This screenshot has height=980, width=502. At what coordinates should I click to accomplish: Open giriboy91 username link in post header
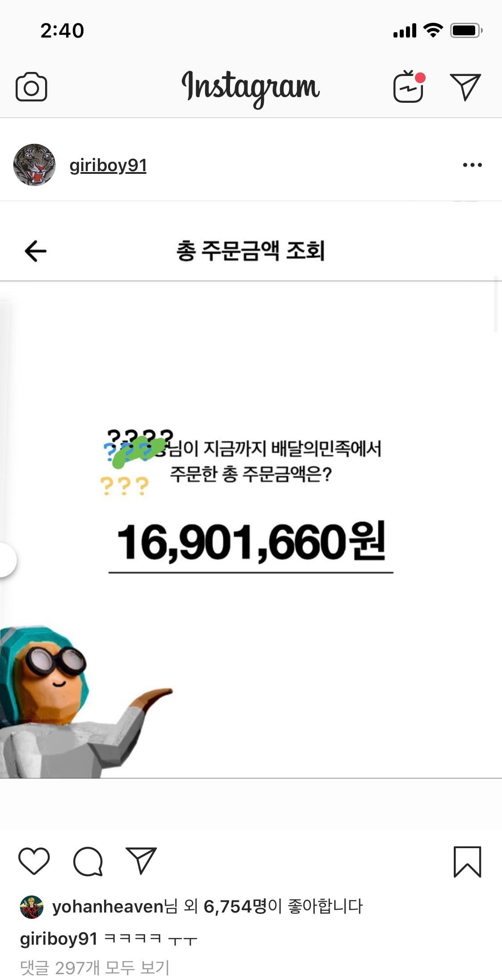click(108, 165)
